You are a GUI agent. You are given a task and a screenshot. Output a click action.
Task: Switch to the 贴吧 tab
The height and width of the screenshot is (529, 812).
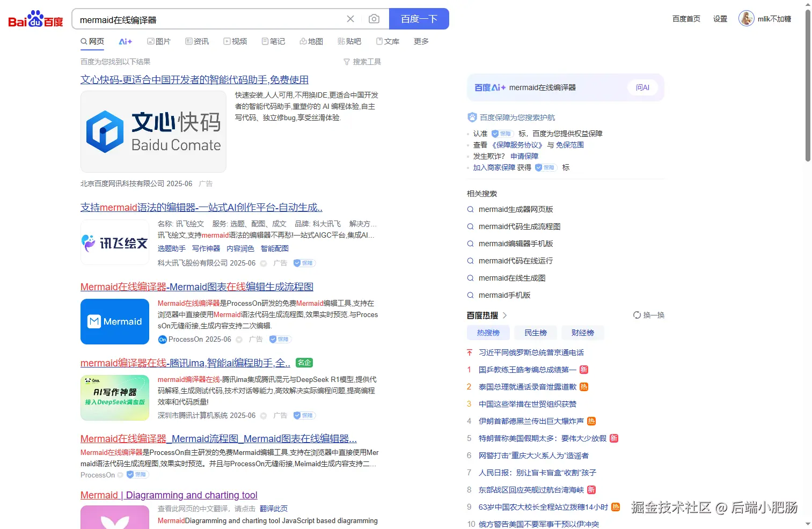pos(350,41)
